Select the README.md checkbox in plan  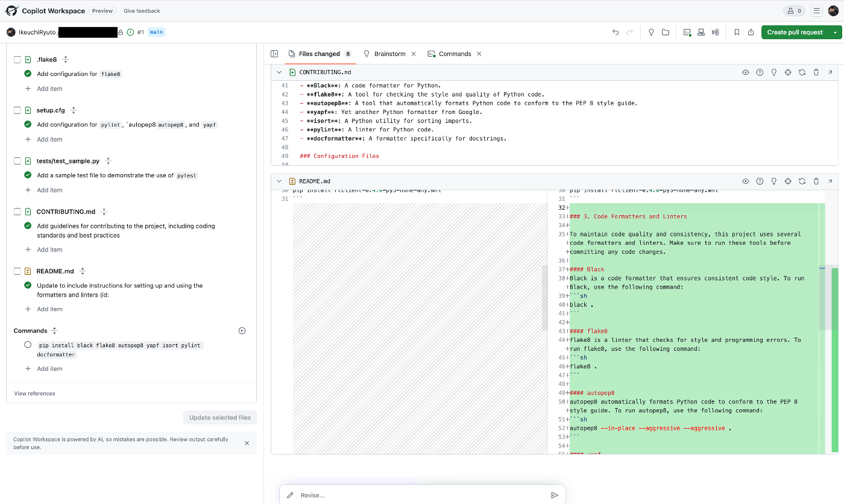click(x=17, y=271)
